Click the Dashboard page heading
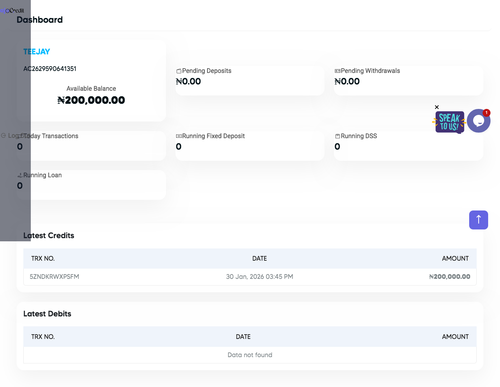Screen dimensions: 500x387 tap(40, 20)
